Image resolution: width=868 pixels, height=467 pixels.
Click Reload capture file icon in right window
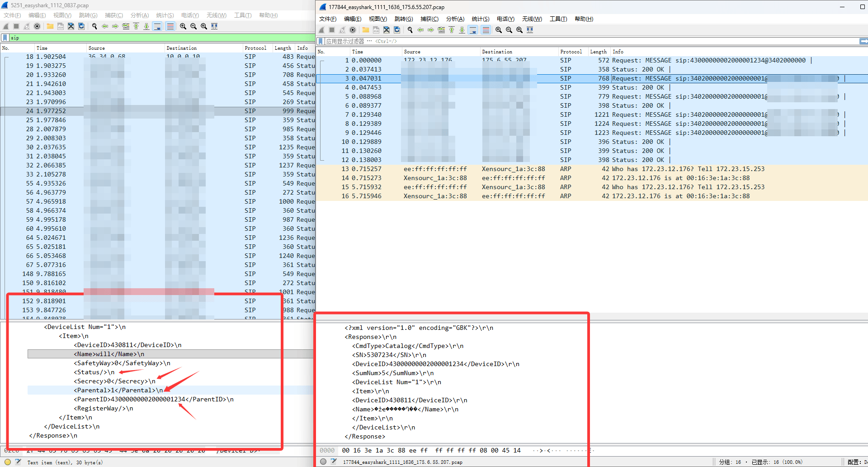pos(397,30)
